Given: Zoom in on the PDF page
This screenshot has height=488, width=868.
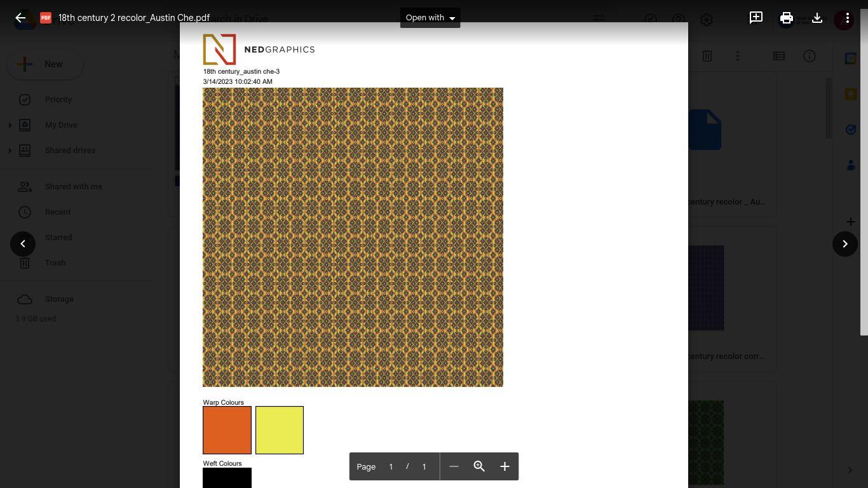Looking at the screenshot, I should (x=505, y=466).
